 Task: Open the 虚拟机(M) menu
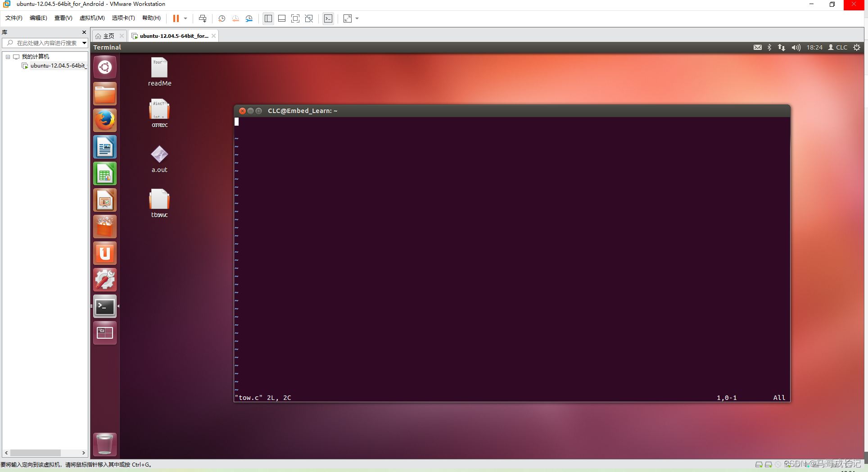point(92,18)
